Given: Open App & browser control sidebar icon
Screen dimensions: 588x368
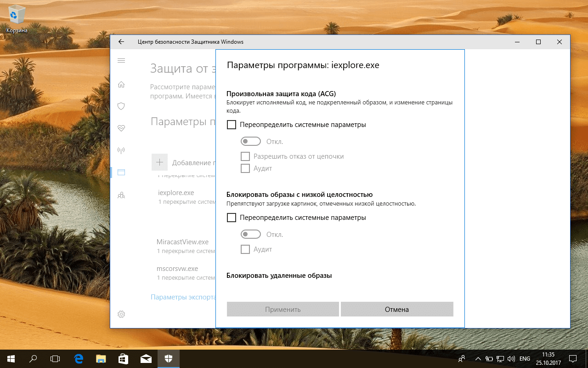Looking at the screenshot, I should (x=121, y=172).
